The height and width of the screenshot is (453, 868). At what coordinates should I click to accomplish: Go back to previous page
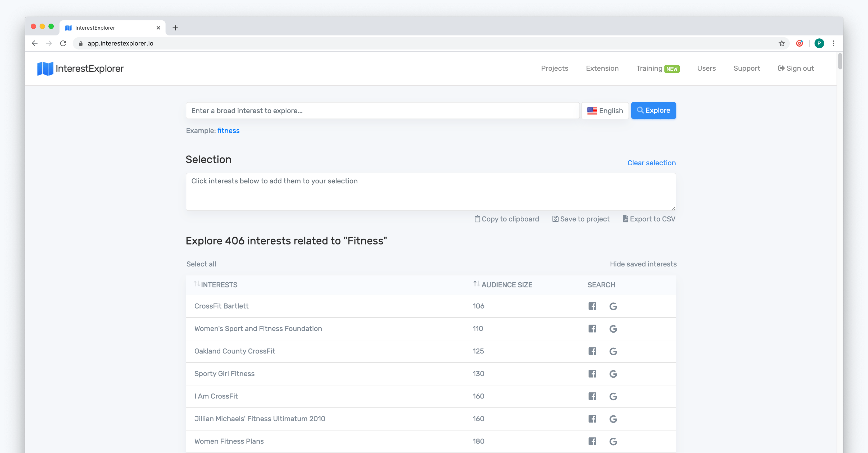(35, 43)
